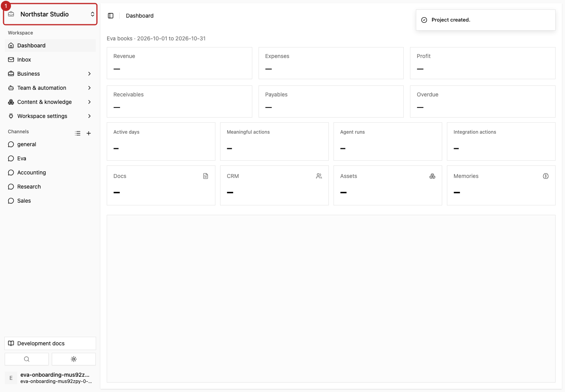Open Content & knowledge section
The height and width of the screenshot is (392, 565).
tap(50, 102)
